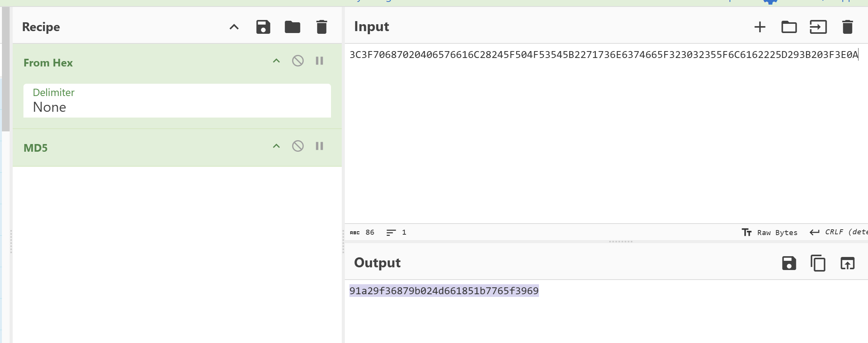This screenshot has width=868, height=343.
Task: Copy raw output to clipboard
Action: (818, 263)
